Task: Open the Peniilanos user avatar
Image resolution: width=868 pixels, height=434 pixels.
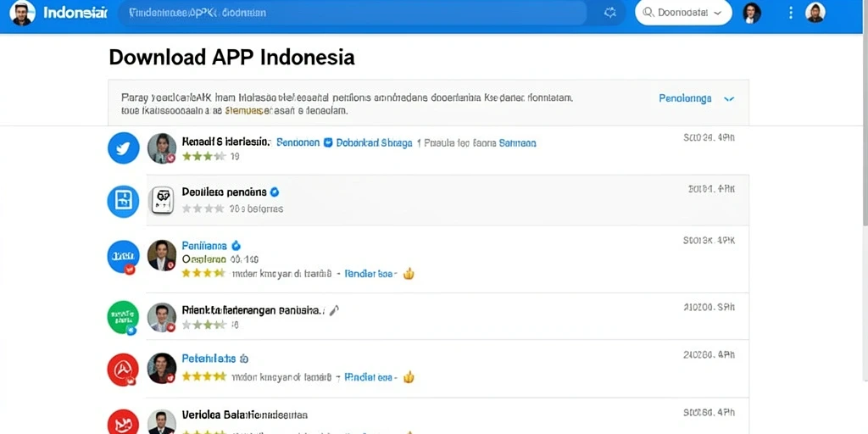Action: (x=162, y=255)
